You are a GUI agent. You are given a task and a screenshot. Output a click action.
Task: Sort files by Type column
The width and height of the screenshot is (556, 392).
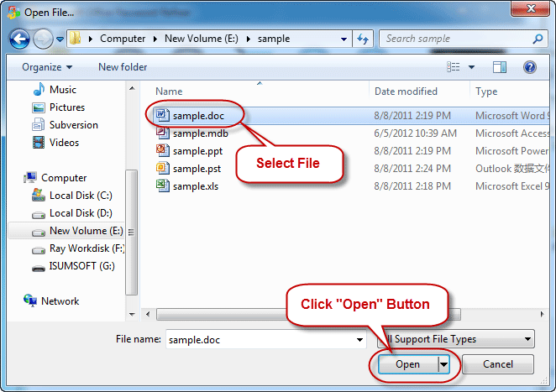[486, 91]
